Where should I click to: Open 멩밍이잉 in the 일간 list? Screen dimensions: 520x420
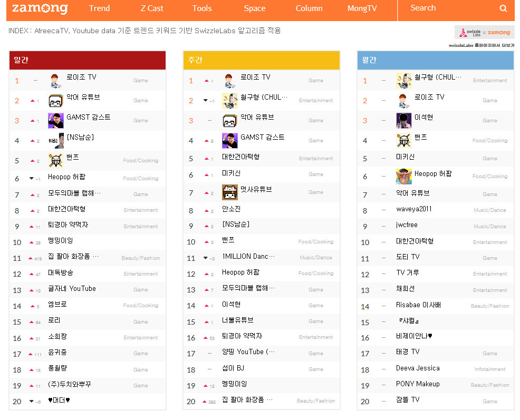point(60,240)
